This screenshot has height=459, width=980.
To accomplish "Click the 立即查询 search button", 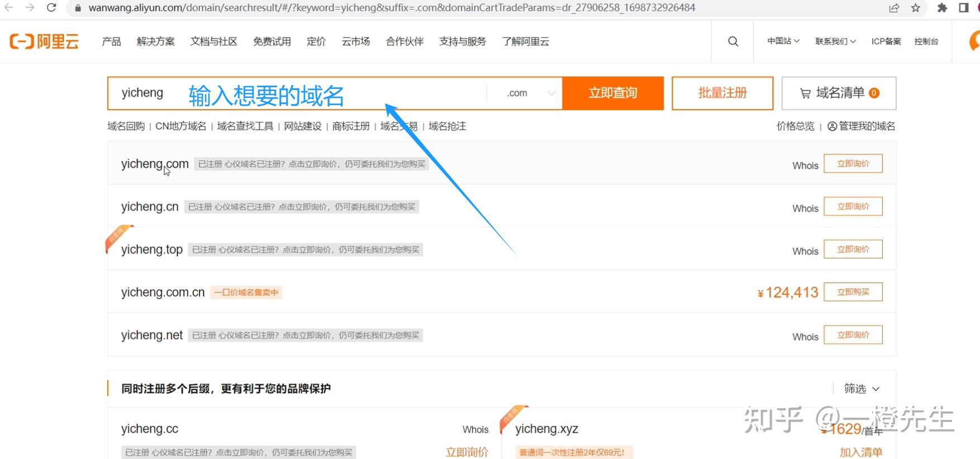I will tap(613, 93).
